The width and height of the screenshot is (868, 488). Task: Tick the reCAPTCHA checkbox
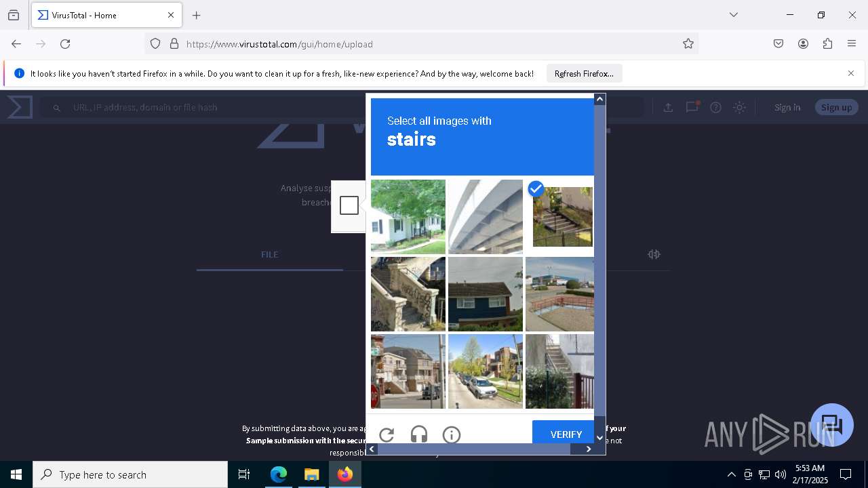point(349,205)
